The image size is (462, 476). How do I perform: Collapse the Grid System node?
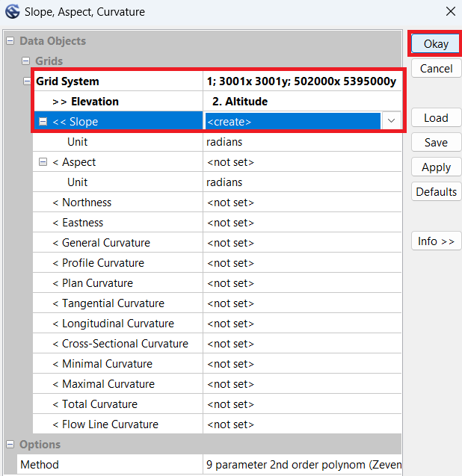[28, 81]
